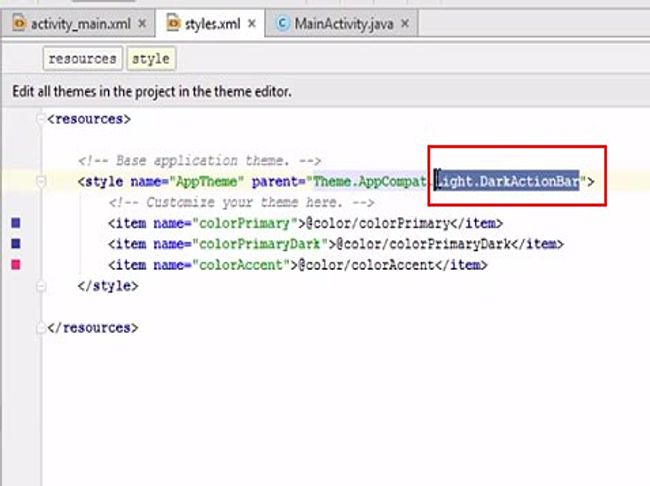Click the "colorAccent" name attribute value

pyautogui.click(x=241, y=265)
